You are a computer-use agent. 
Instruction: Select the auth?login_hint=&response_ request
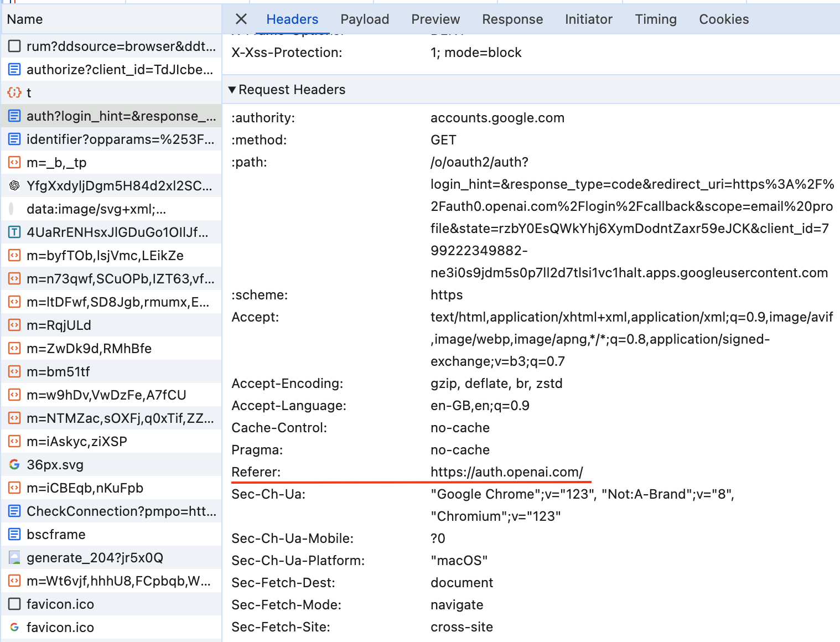click(111, 116)
